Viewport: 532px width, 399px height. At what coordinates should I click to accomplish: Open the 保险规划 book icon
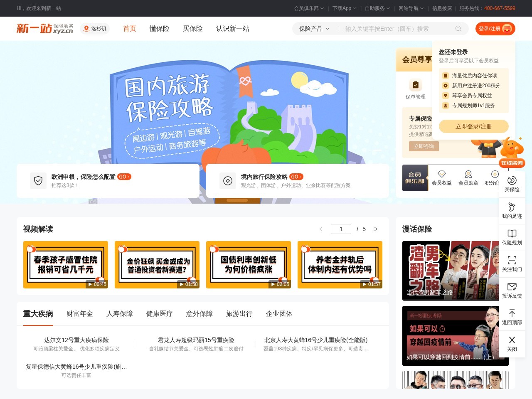[x=512, y=236]
